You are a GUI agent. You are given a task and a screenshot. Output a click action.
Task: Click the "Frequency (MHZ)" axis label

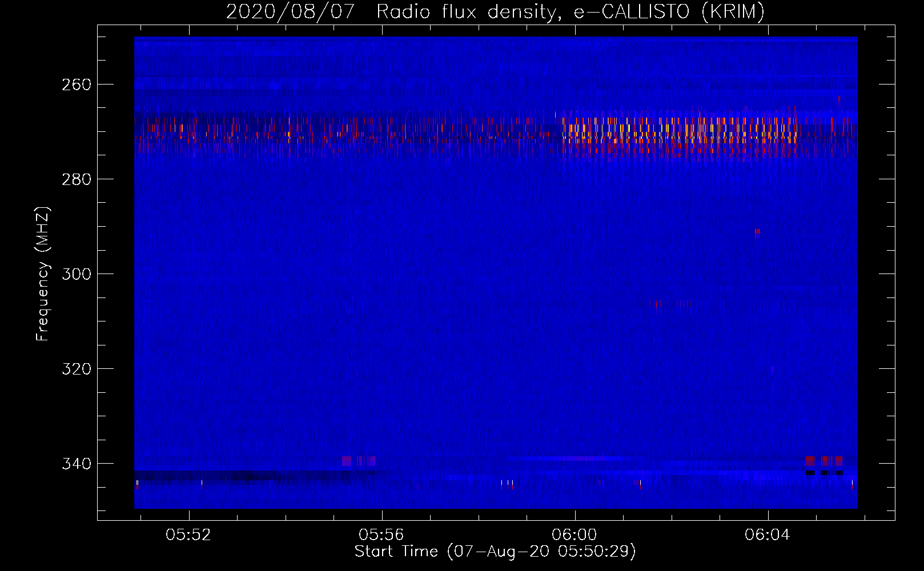coord(43,274)
